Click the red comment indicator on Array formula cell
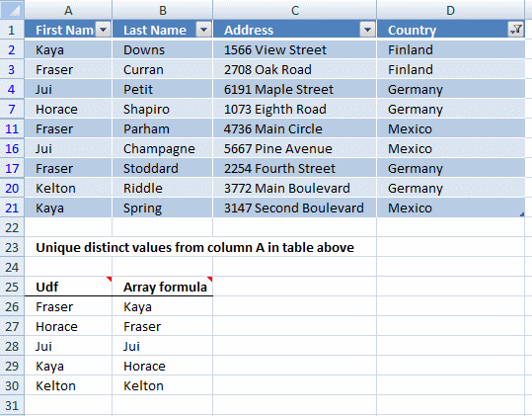Viewport: 532px width, 416px height. coord(210,279)
